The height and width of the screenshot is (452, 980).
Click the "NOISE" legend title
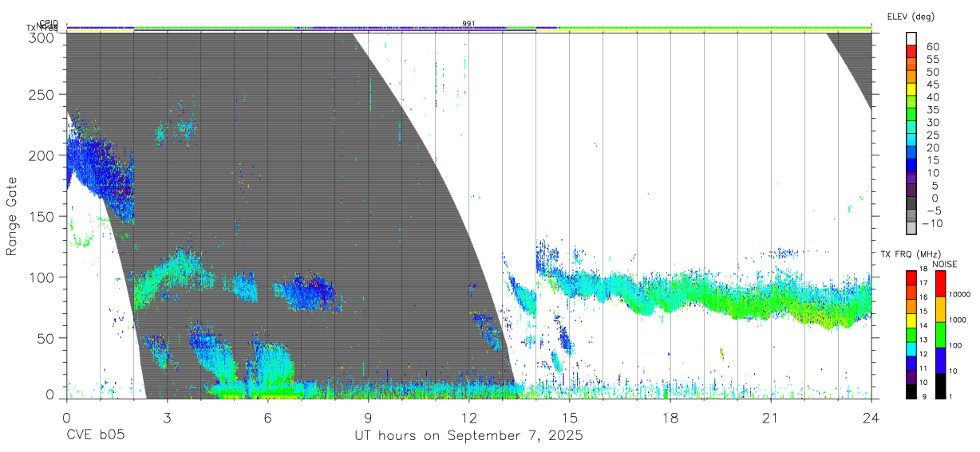[945, 264]
